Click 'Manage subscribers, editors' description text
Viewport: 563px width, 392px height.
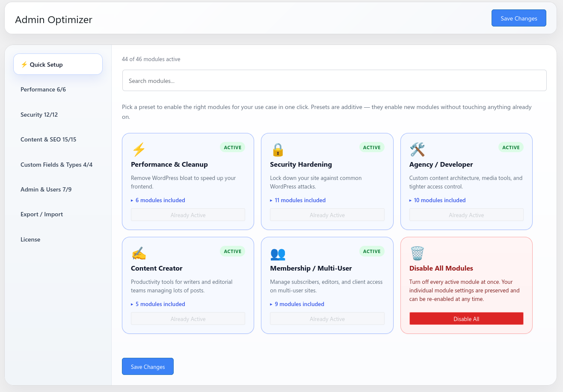point(326,286)
